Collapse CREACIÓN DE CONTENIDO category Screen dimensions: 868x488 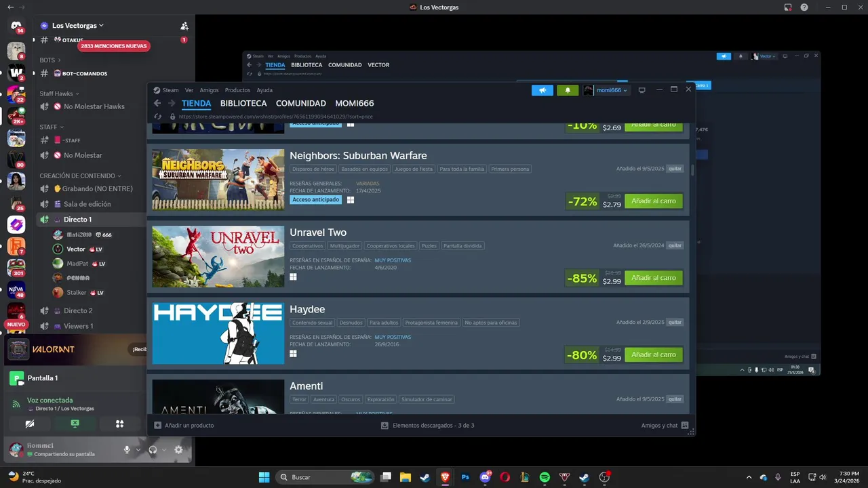(81, 176)
